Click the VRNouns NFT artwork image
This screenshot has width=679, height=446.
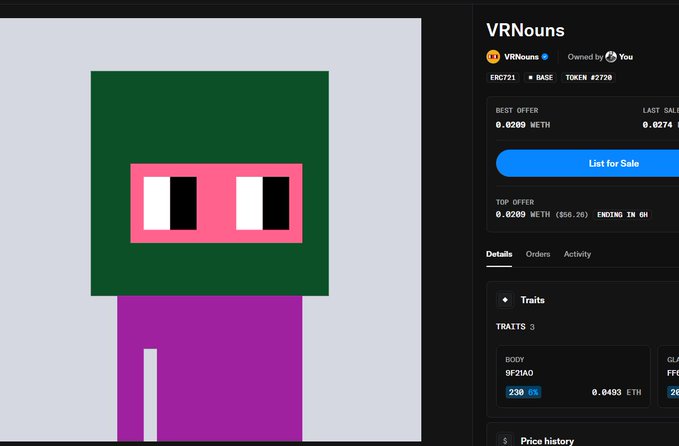(210, 229)
